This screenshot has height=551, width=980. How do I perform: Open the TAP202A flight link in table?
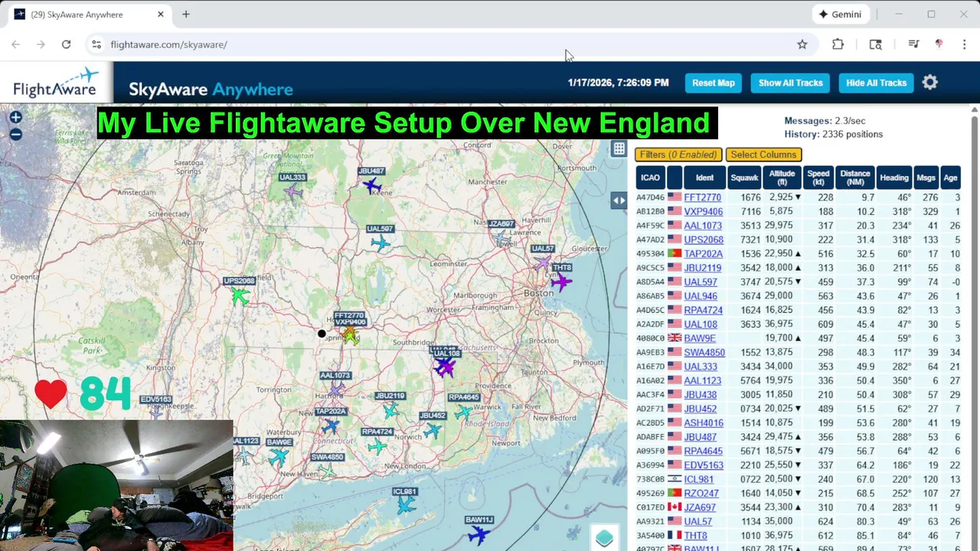click(703, 254)
